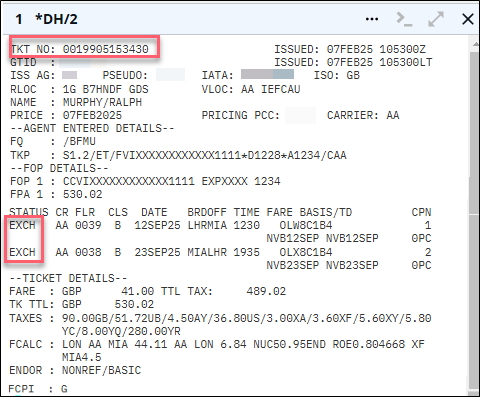Click the command prompt terminal icon
Image resolution: width=480 pixels, height=397 pixels.
pos(404,19)
